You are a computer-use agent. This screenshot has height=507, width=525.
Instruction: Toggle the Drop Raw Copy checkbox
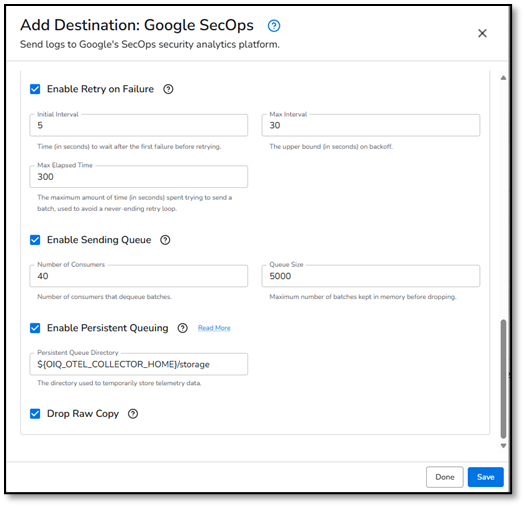pyautogui.click(x=35, y=414)
